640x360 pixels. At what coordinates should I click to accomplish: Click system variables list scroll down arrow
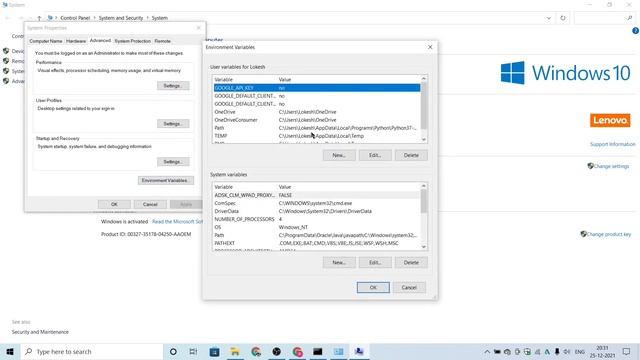click(424, 247)
